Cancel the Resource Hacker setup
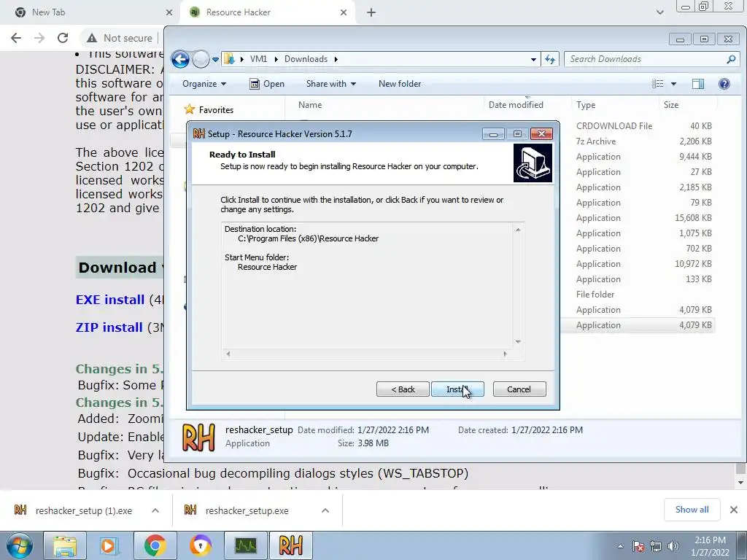 pos(519,389)
